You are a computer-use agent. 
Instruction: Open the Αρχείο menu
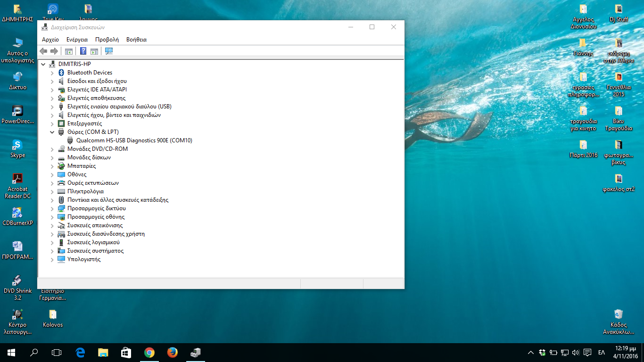(x=50, y=40)
